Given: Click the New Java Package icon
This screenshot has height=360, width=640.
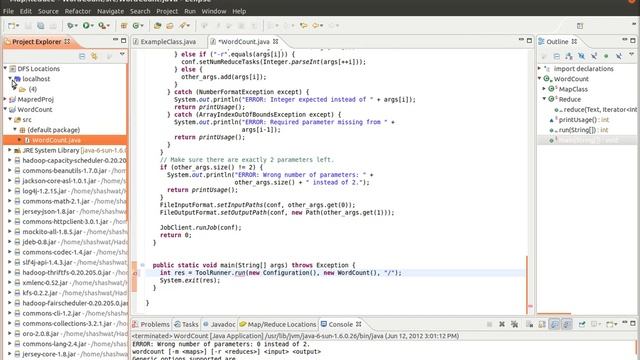Looking at the screenshot, I should click(124, 26).
